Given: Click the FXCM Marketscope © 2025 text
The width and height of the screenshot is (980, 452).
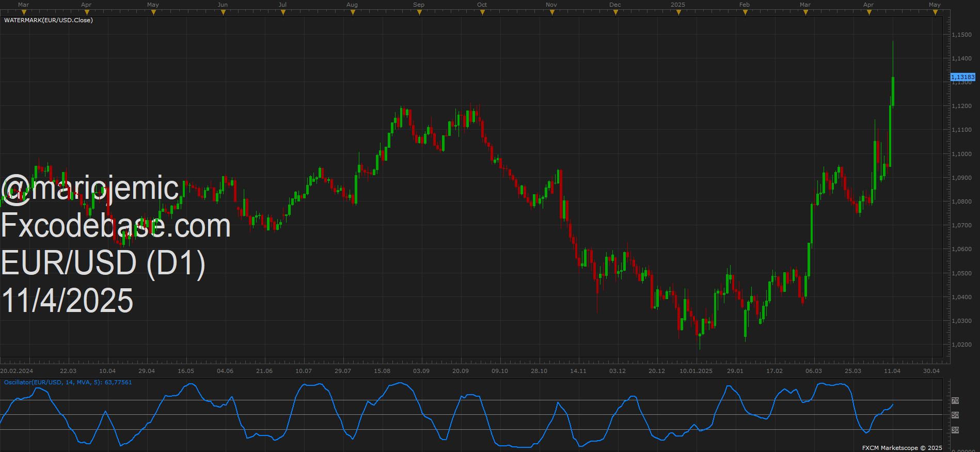Looking at the screenshot, I should coord(902,448).
